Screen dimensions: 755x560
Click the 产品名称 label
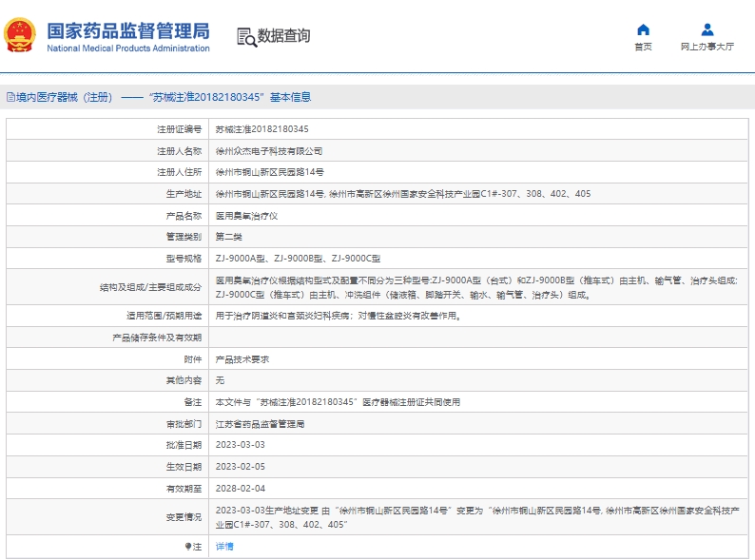tap(184, 216)
